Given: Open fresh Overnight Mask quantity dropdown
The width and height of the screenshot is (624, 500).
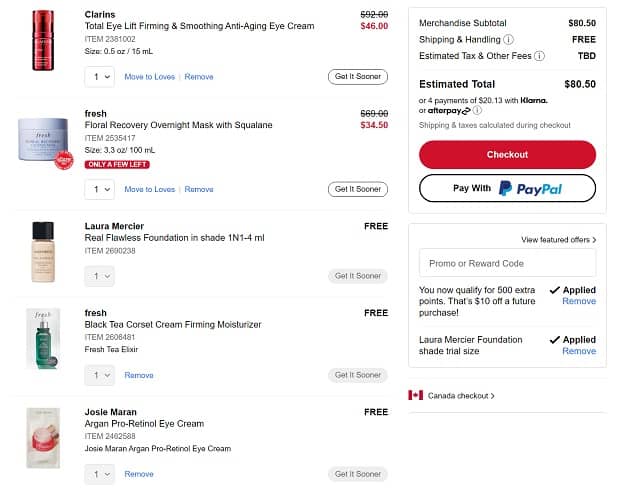Looking at the screenshot, I should pyautogui.click(x=102, y=189).
